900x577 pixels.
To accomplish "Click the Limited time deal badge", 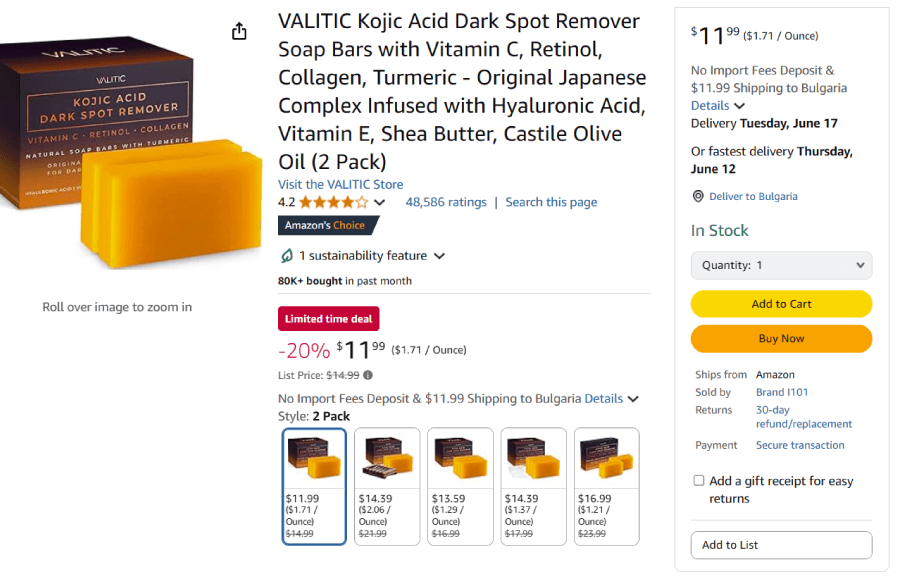I will (328, 319).
